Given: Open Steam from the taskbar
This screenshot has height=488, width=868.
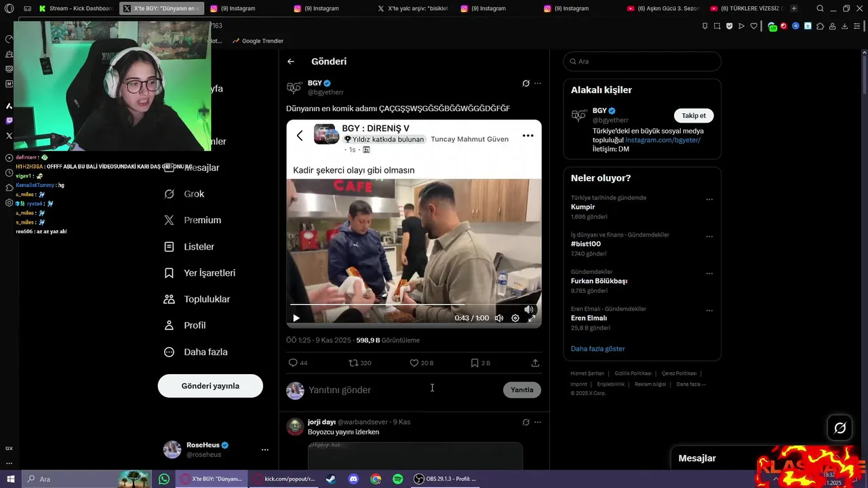Looking at the screenshot, I should pos(330,479).
